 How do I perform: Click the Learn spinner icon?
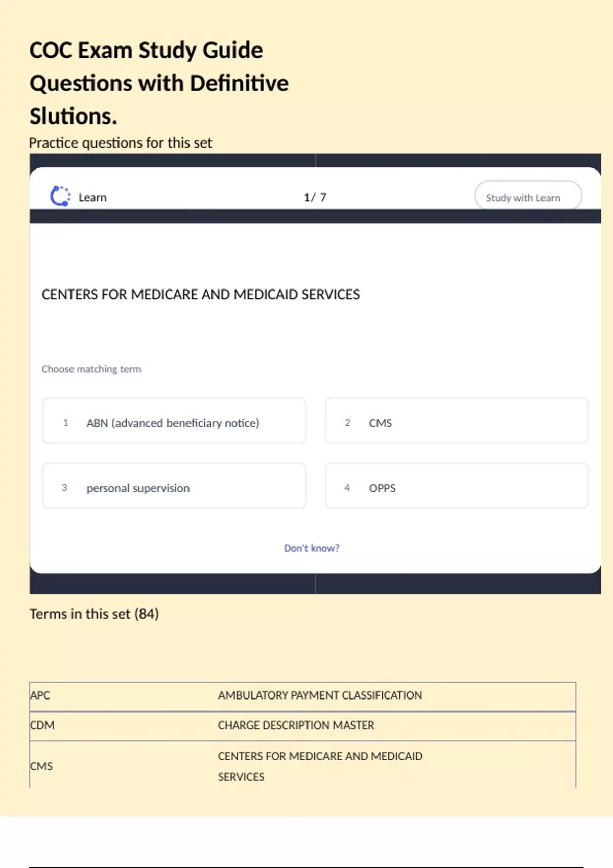coord(60,197)
